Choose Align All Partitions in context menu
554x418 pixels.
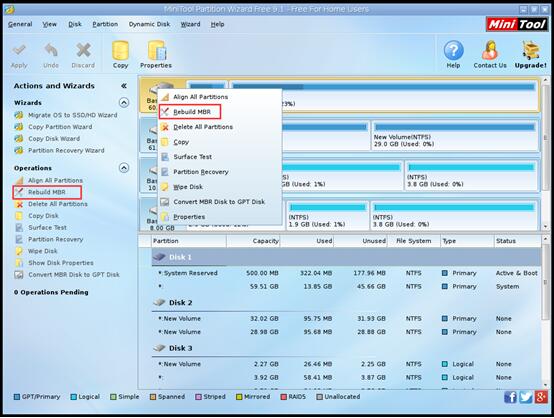click(220, 97)
